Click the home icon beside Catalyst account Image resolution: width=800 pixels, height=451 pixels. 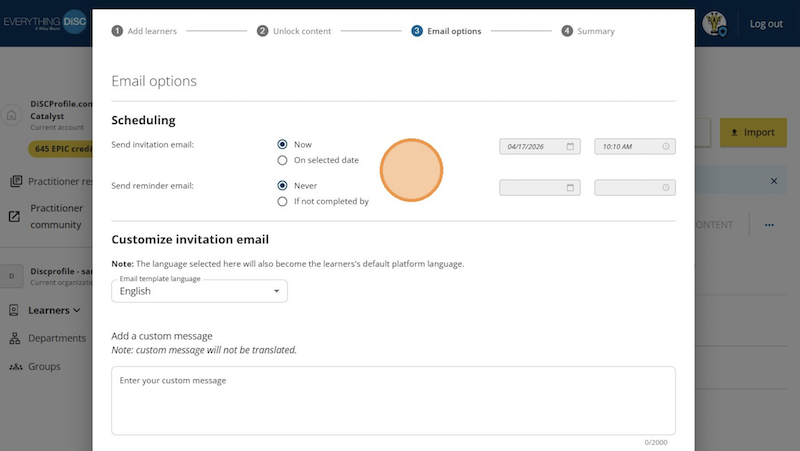click(11, 115)
